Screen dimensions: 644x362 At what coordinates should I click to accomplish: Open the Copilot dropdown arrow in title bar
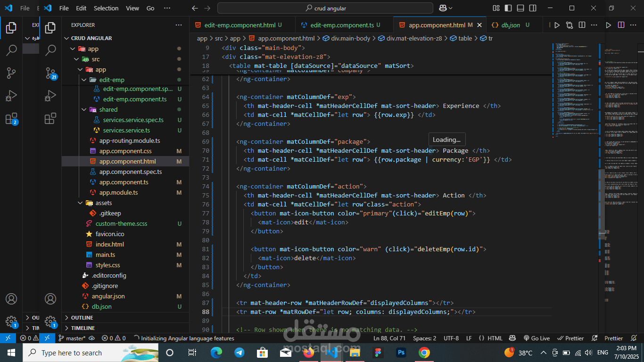[x=451, y=8]
